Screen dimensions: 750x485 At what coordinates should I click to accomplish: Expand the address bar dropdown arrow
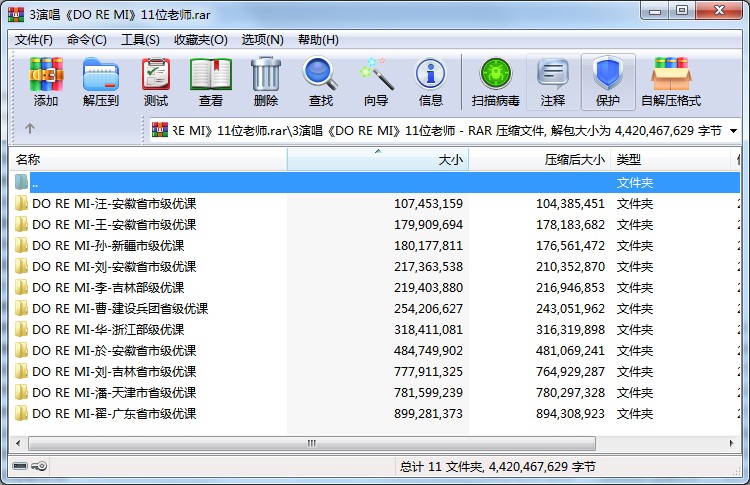click(733, 131)
